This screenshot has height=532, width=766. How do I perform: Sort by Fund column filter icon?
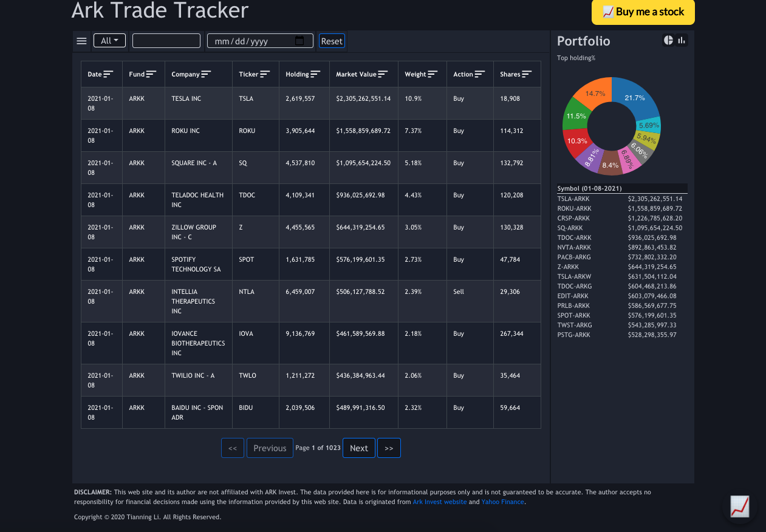click(x=151, y=74)
